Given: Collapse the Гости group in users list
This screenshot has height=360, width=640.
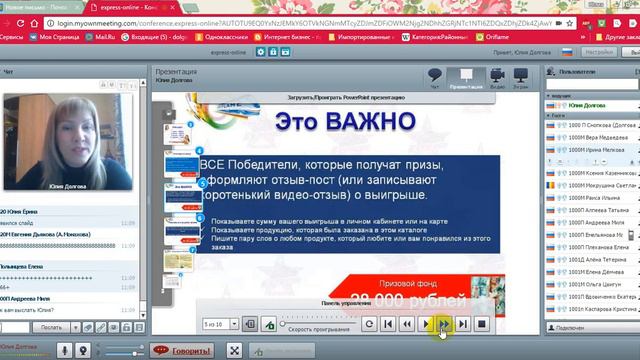Looking at the screenshot, I should (549, 116).
